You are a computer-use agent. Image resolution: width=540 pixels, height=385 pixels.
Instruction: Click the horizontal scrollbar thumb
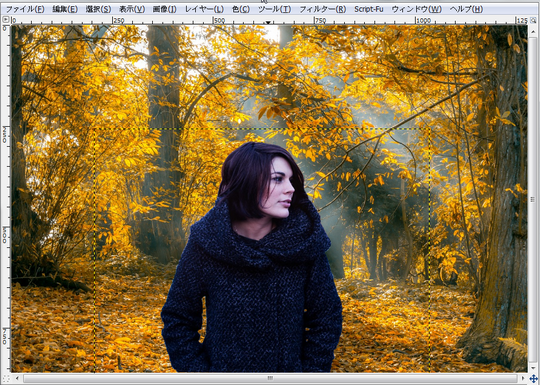tap(270, 378)
